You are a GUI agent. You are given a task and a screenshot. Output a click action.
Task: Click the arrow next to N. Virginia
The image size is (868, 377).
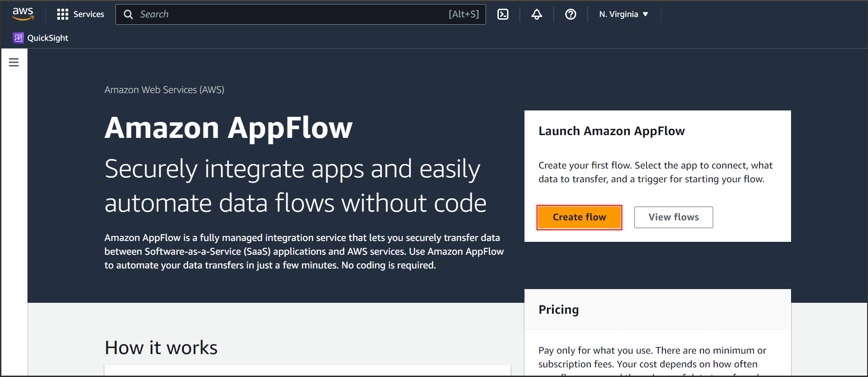646,14
